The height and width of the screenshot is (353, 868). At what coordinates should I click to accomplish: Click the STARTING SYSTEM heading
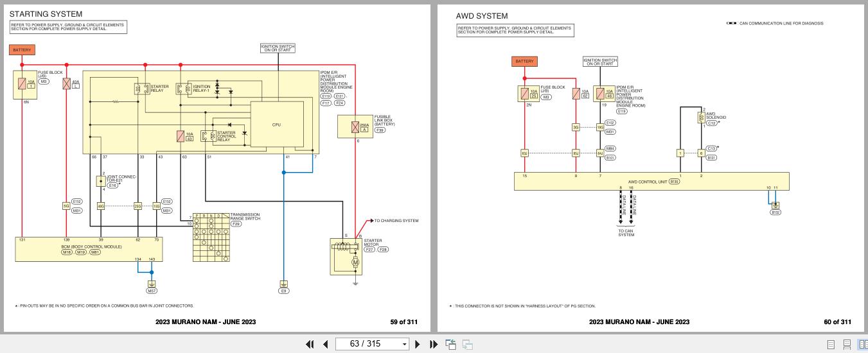(46, 13)
